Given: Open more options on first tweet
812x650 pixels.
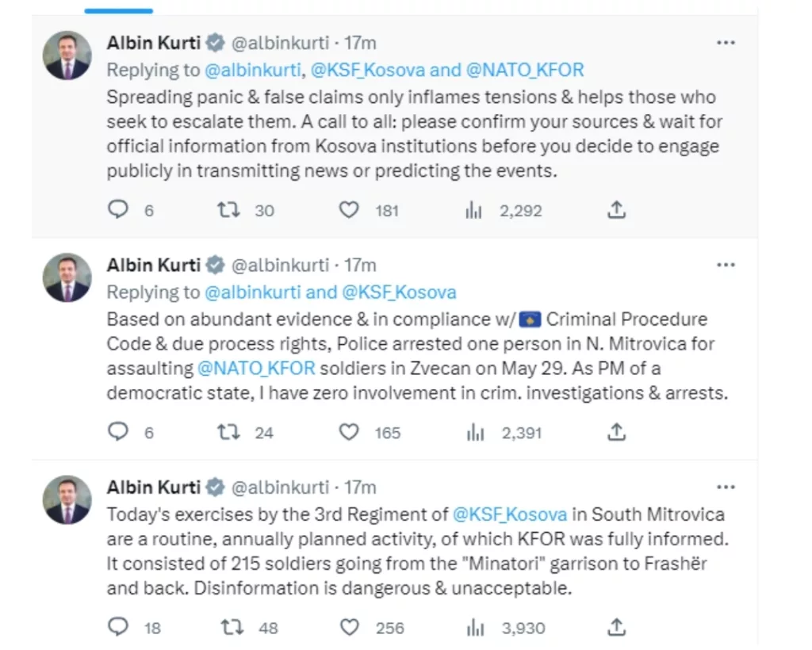Looking at the screenshot, I should 726,43.
